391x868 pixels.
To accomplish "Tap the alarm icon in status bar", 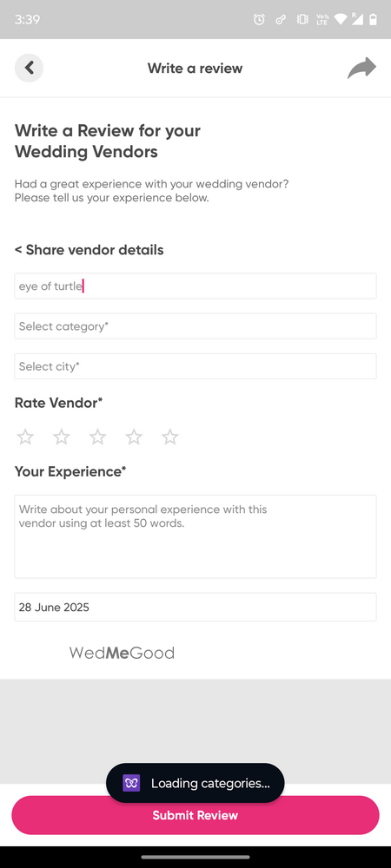I will 259,19.
